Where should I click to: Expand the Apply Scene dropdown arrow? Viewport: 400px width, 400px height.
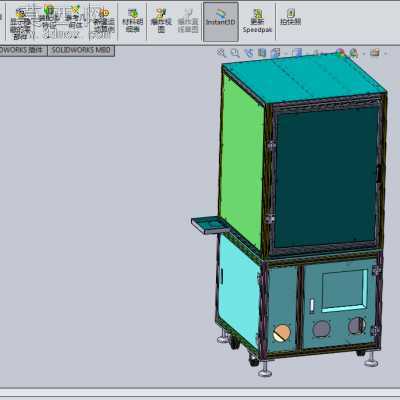click(x=364, y=53)
